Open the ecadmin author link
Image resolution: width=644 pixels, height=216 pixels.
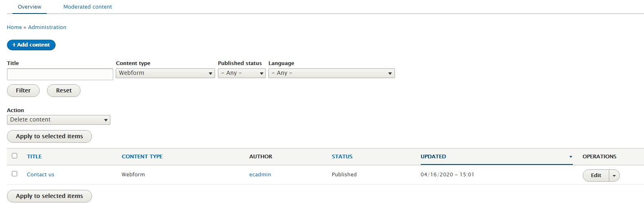point(260,175)
